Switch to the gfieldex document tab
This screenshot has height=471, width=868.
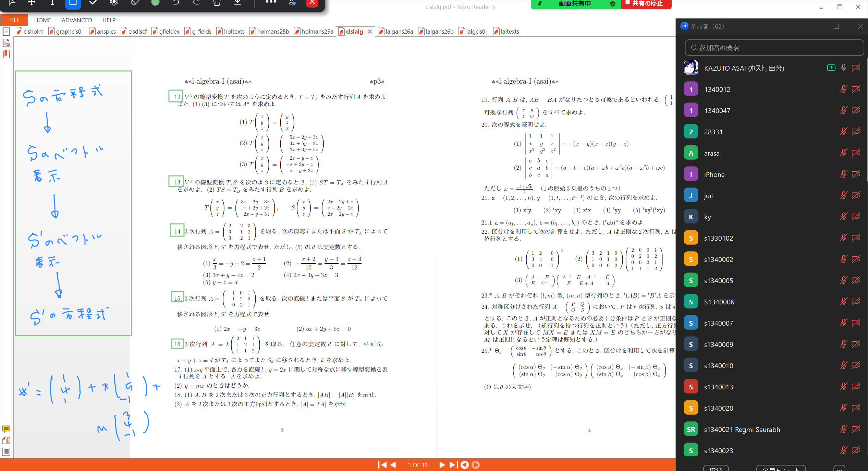166,32
